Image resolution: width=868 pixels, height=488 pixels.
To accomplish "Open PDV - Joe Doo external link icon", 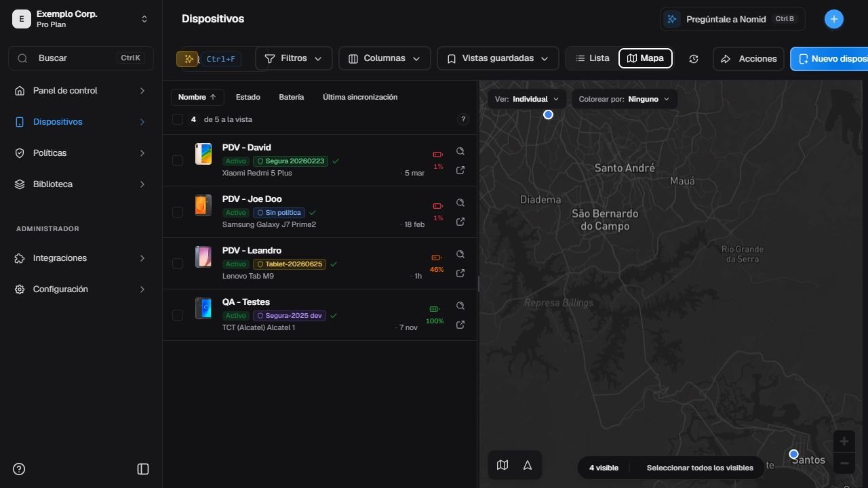I will (x=460, y=222).
